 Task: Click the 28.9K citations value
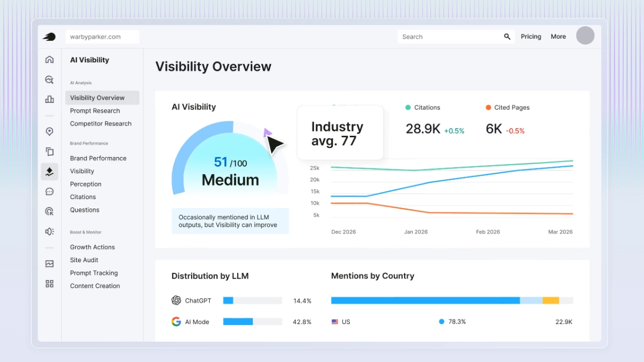pyautogui.click(x=423, y=129)
